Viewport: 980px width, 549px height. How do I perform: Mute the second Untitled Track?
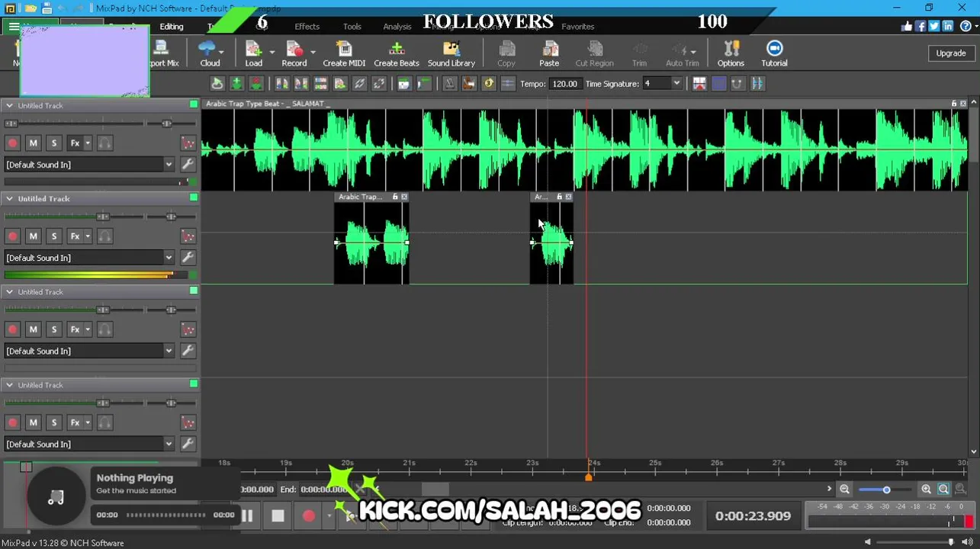point(33,236)
